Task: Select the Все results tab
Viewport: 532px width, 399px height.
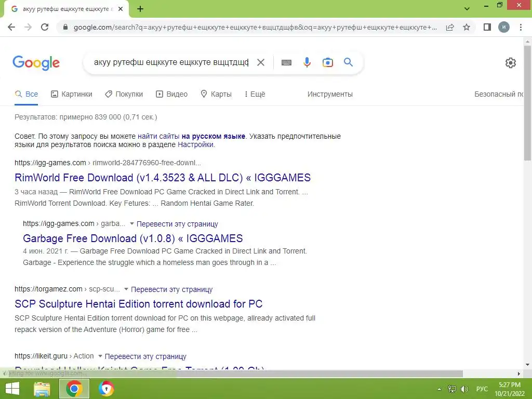Action: click(26, 94)
